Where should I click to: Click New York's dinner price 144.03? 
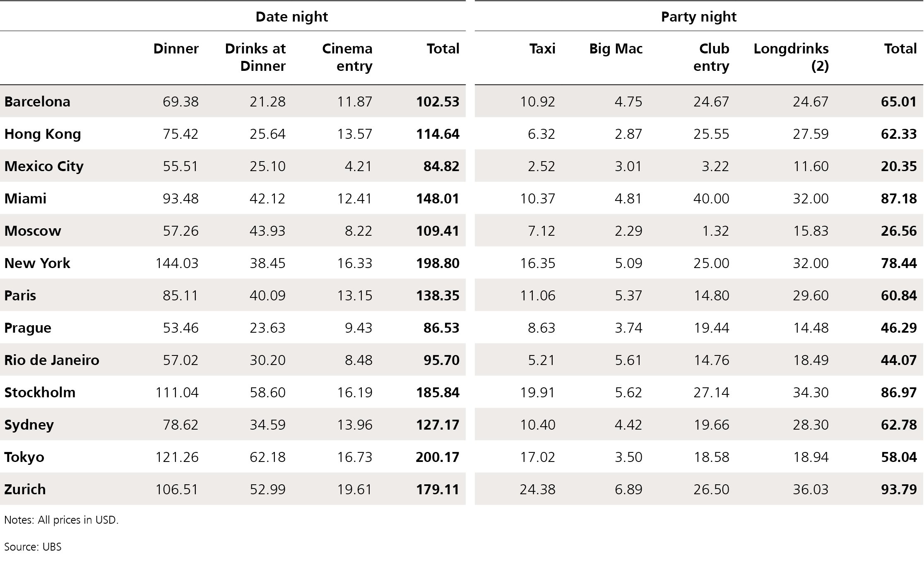177,263
